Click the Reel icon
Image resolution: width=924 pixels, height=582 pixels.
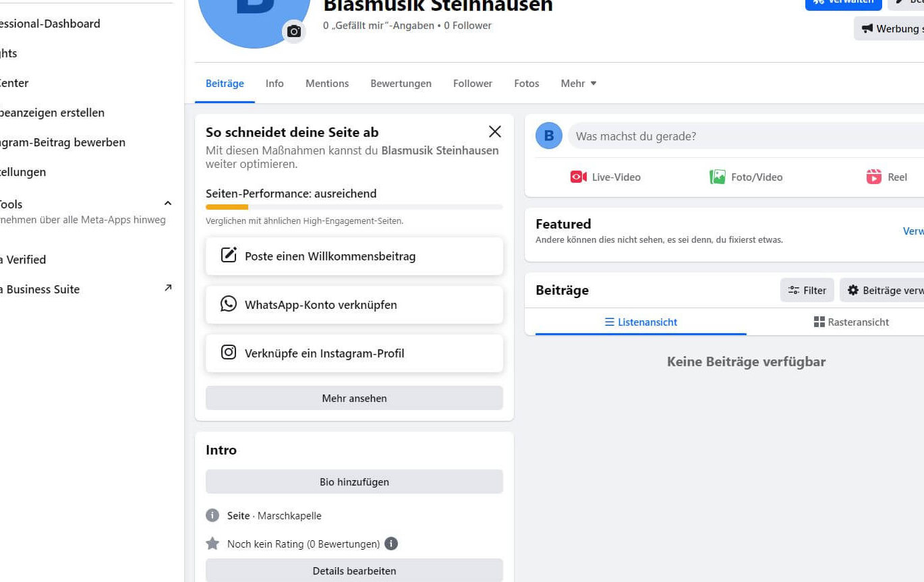pos(874,177)
